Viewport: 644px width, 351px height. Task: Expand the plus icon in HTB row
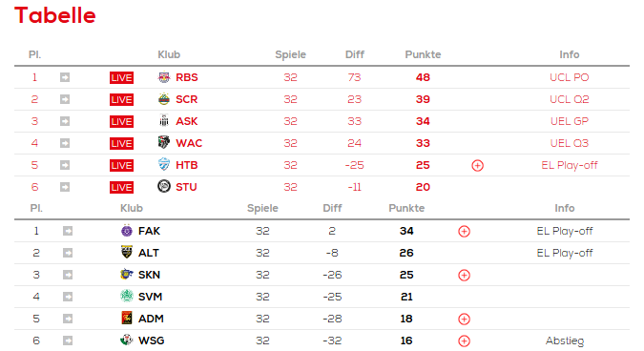pyautogui.click(x=477, y=165)
